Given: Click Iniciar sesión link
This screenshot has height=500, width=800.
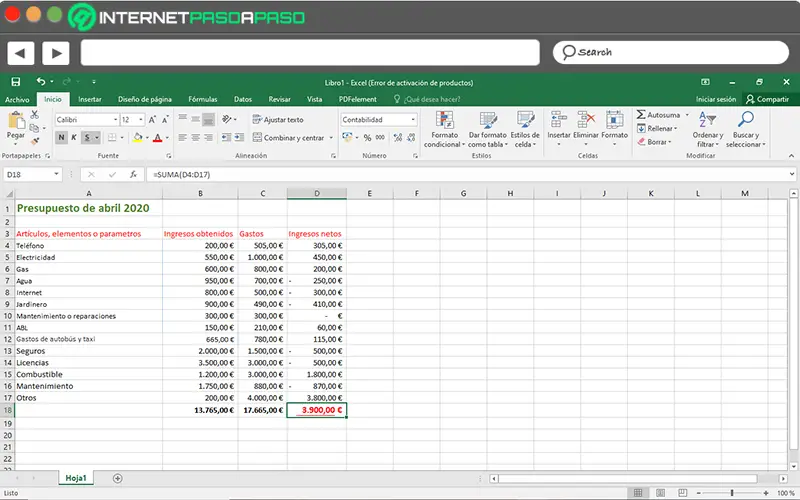Looking at the screenshot, I should pyautogui.click(x=716, y=99).
